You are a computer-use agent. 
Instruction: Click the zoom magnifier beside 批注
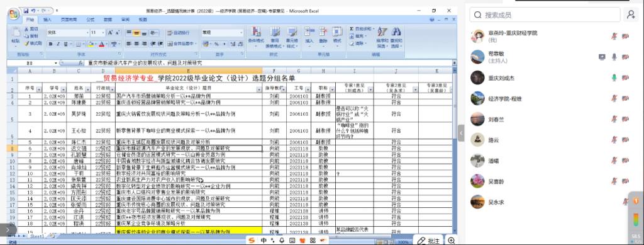(452, 241)
